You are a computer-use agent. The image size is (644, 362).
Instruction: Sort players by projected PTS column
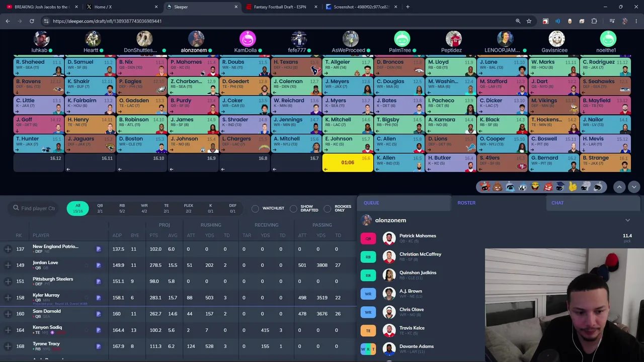(x=153, y=235)
